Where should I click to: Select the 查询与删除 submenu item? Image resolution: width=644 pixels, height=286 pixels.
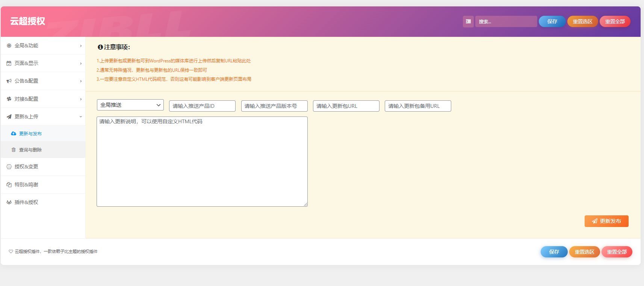[30, 150]
